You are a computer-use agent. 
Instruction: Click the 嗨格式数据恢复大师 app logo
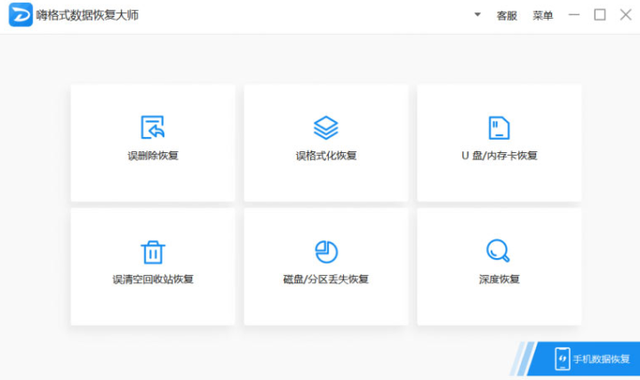pos(20,15)
